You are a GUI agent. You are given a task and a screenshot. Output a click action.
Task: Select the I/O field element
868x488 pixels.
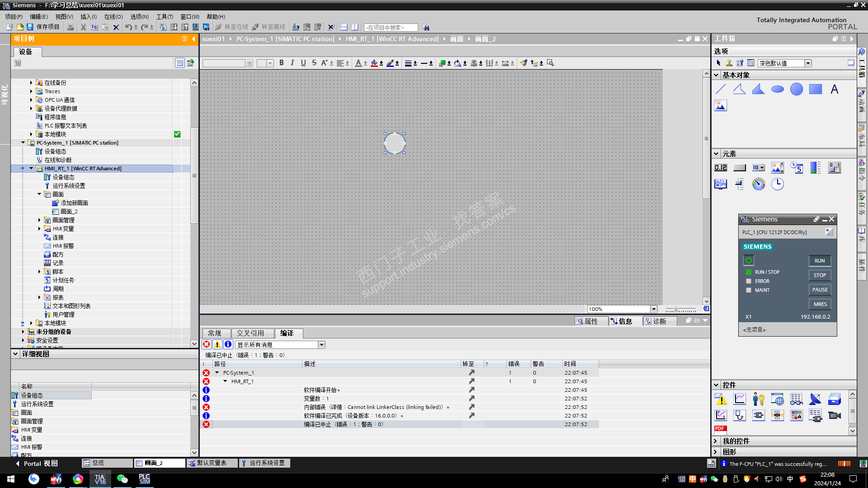coord(720,168)
